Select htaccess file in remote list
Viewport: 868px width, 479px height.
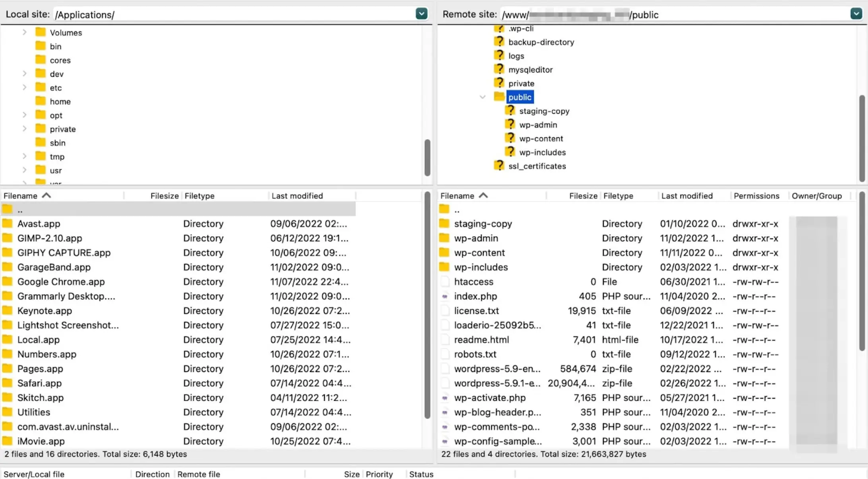click(473, 282)
